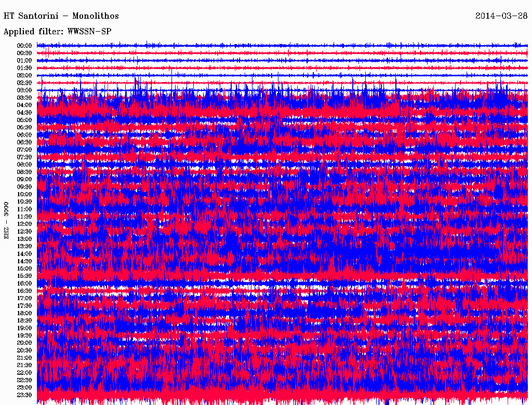Click the 19:00 time label

[x=24, y=328]
